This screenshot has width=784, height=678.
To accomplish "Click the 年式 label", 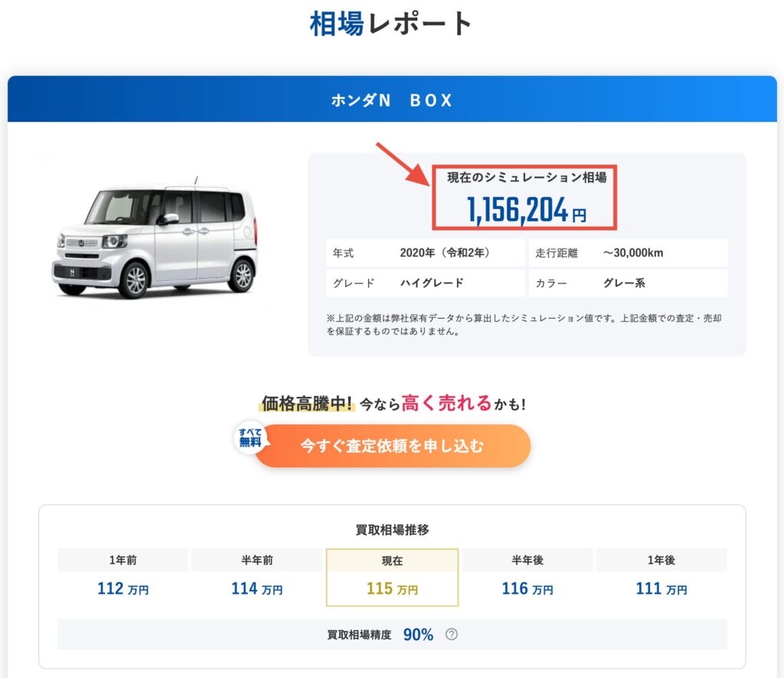I will (x=344, y=253).
